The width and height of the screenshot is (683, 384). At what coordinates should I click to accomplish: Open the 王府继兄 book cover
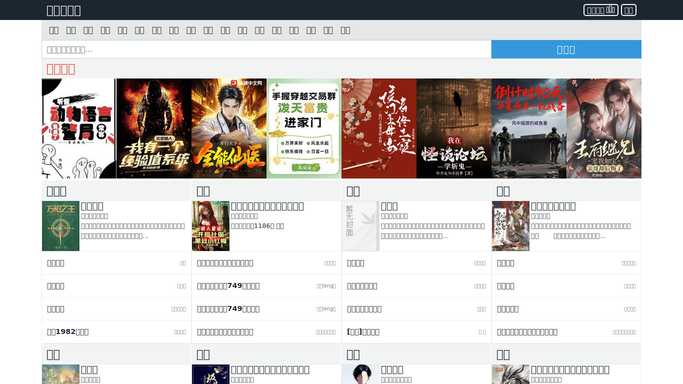(x=604, y=128)
